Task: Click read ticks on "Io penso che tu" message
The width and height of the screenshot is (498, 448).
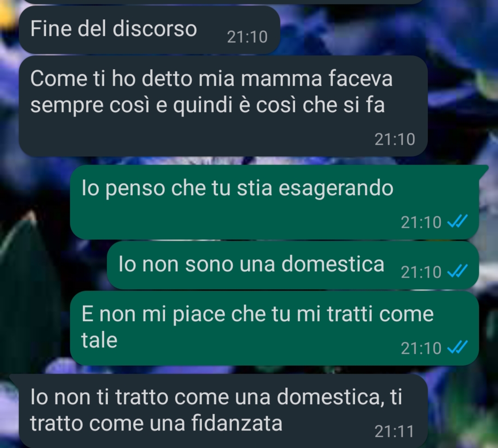Action: point(457,221)
